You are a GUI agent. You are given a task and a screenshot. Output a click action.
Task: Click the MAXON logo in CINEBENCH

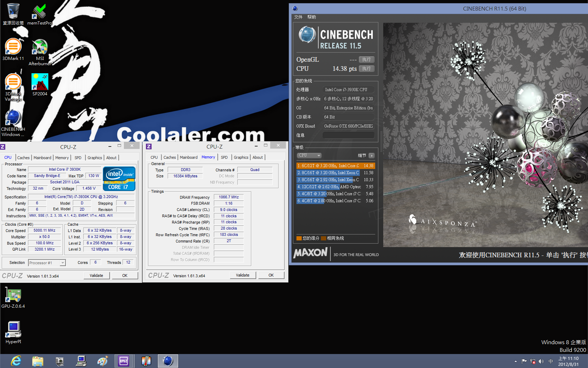point(310,253)
